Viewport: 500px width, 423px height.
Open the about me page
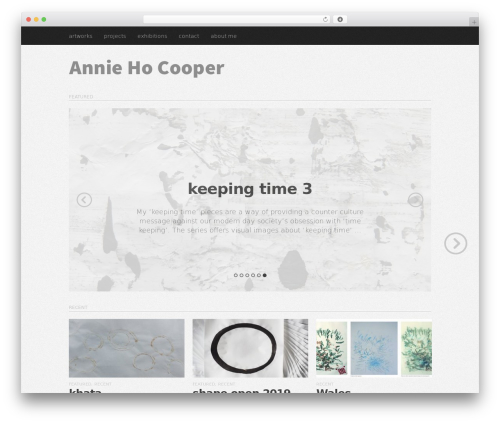(x=223, y=36)
